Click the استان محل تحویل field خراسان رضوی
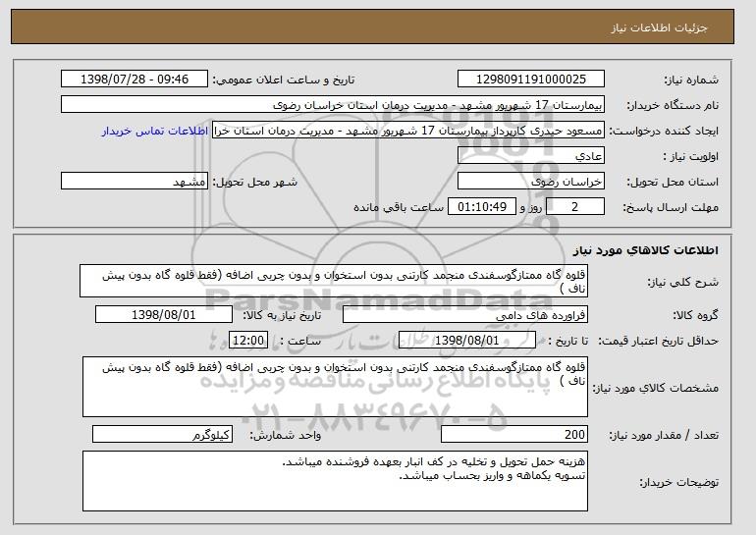 click(531, 182)
